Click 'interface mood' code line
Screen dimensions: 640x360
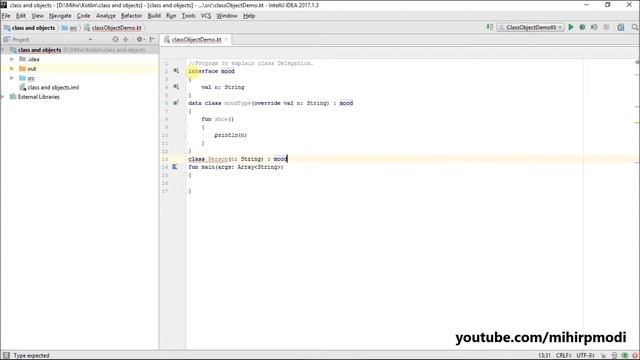(x=211, y=71)
